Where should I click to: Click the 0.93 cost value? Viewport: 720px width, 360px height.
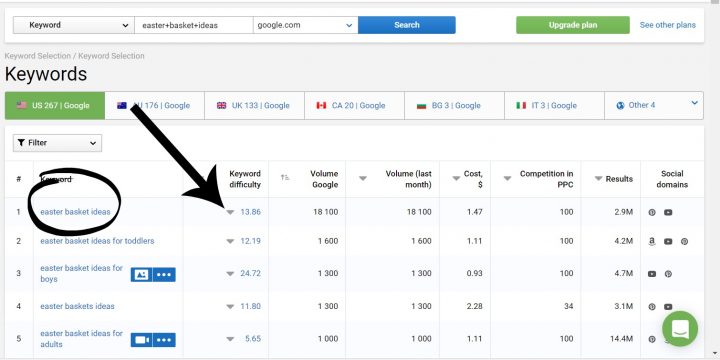click(x=474, y=274)
